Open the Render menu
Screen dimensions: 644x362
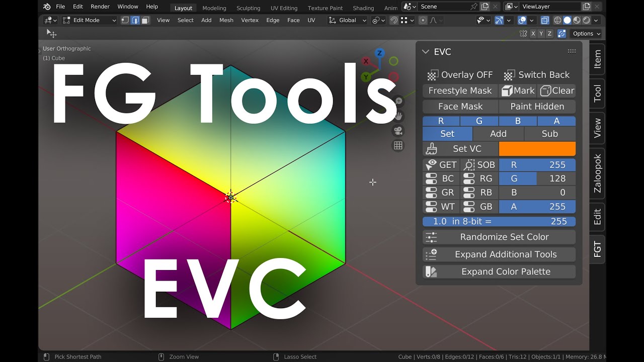[x=100, y=7]
